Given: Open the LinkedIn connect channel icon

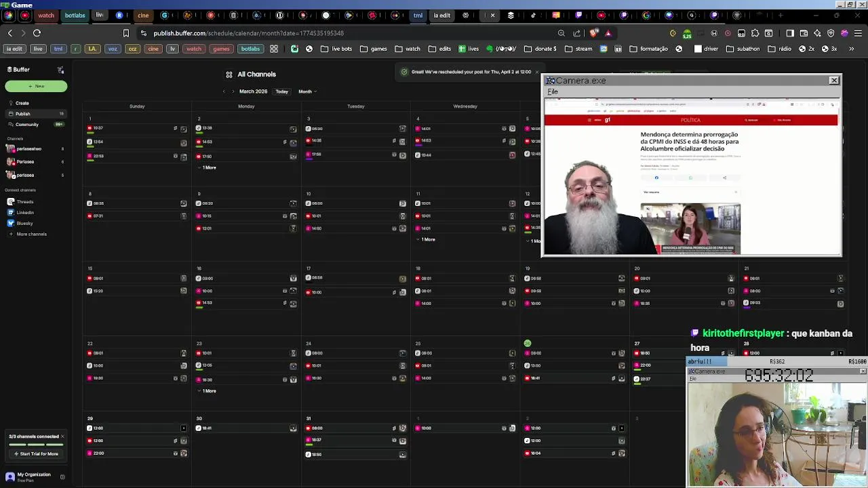Looking at the screenshot, I should coord(10,213).
